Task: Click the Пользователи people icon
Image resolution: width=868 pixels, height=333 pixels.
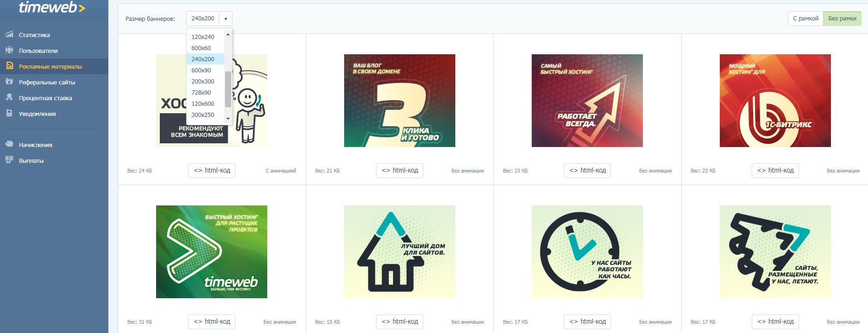Action: pos(9,50)
